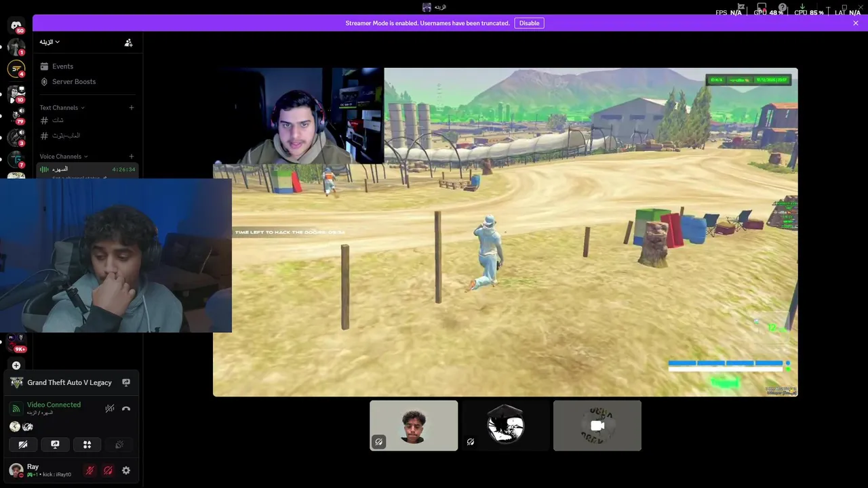Open the activities launcher button
Viewport: 868px width, 488px height.
pos(87,445)
